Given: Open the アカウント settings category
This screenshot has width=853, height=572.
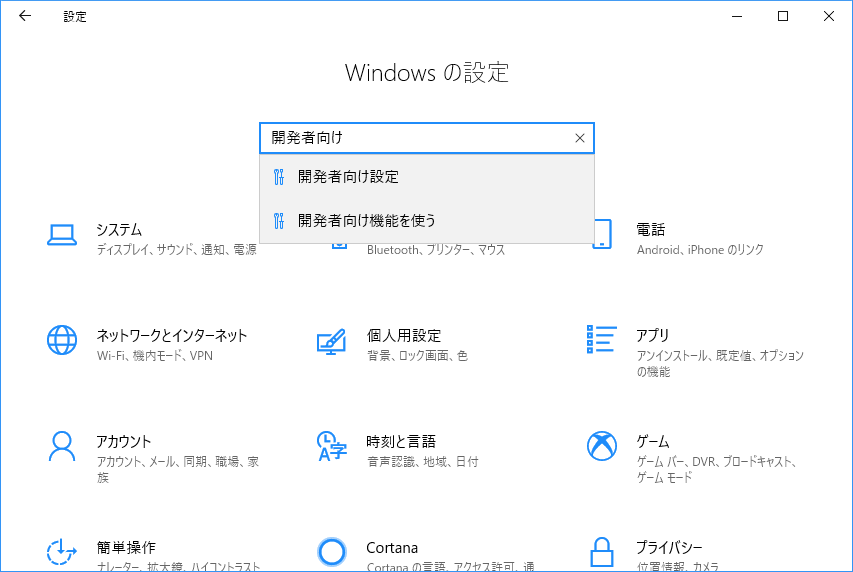Looking at the screenshot, I should click(124, 442).
